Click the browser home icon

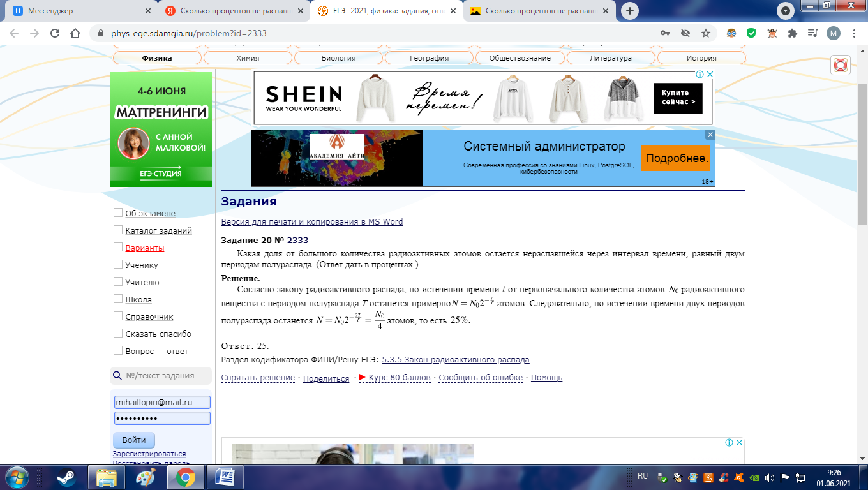(x=76, y=33)
